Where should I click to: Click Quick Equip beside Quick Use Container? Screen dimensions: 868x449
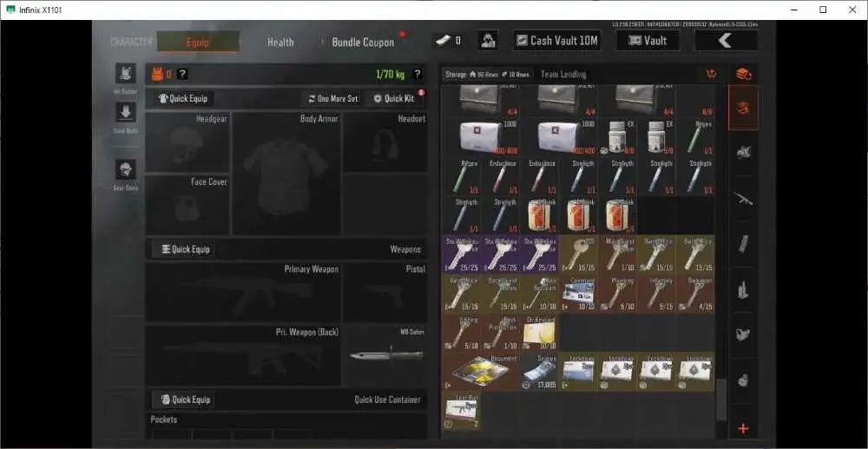tap(184, 399)
